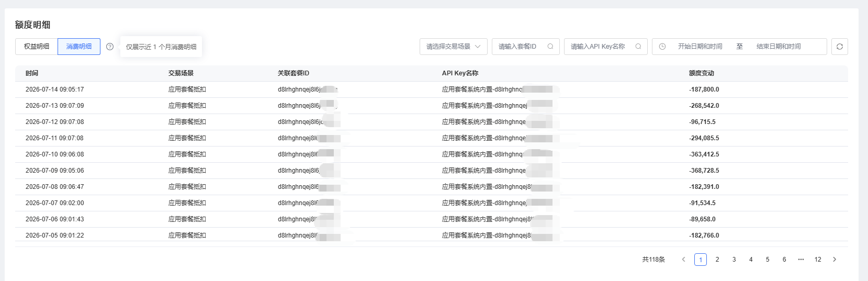Go to page 5
The width and height of the screenshot is (868, 281).
(768, 260)
